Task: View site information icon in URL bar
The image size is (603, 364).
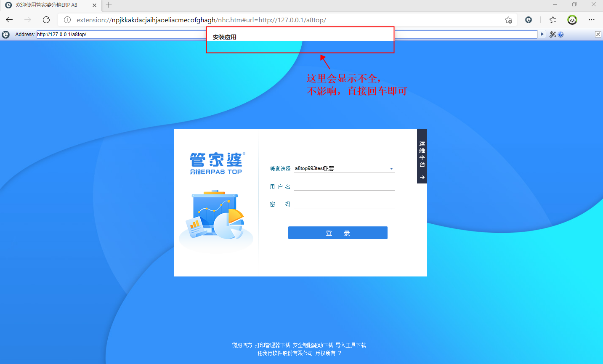Action: point(67,20)
